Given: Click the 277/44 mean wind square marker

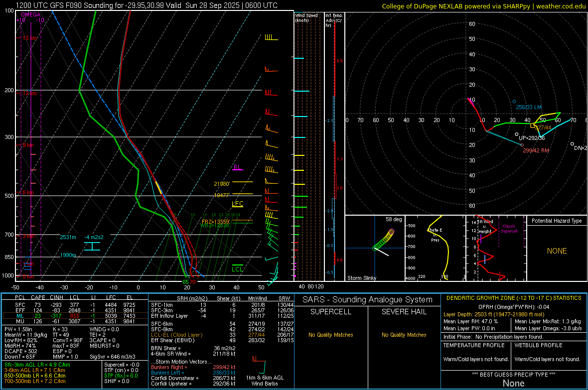Looking at the screenshot, I should [533, 126].
